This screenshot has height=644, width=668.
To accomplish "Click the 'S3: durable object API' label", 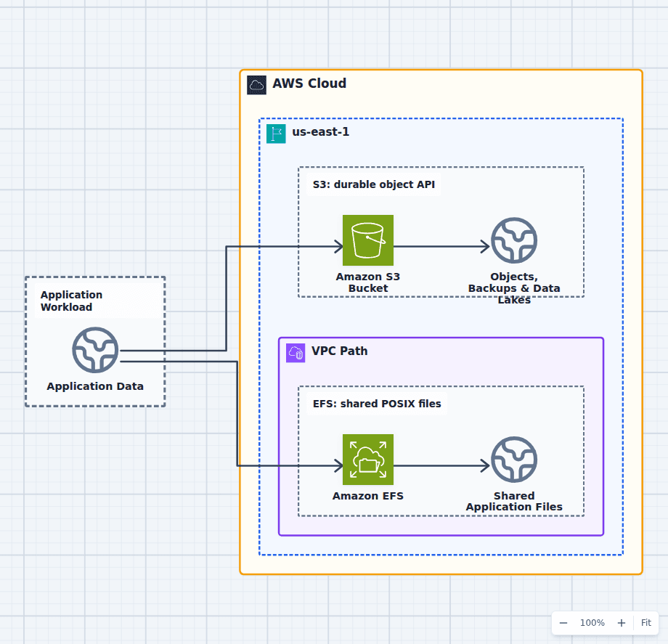I will coord(374,184).
